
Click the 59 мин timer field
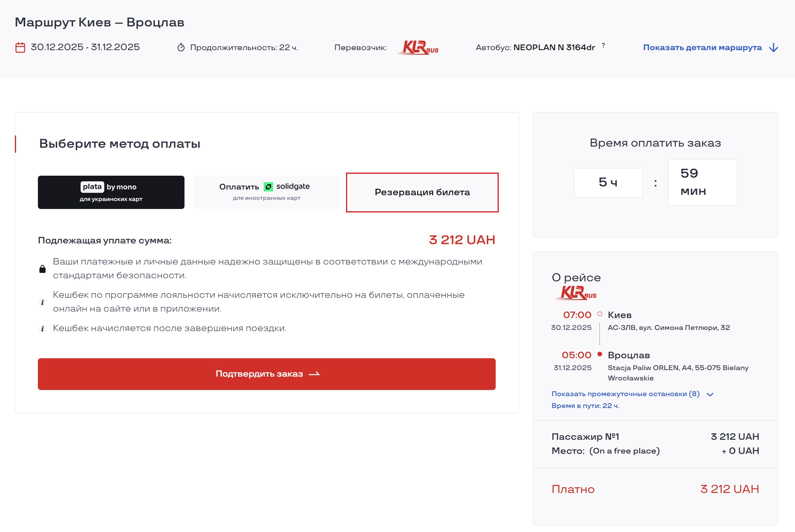pos(702,183)
